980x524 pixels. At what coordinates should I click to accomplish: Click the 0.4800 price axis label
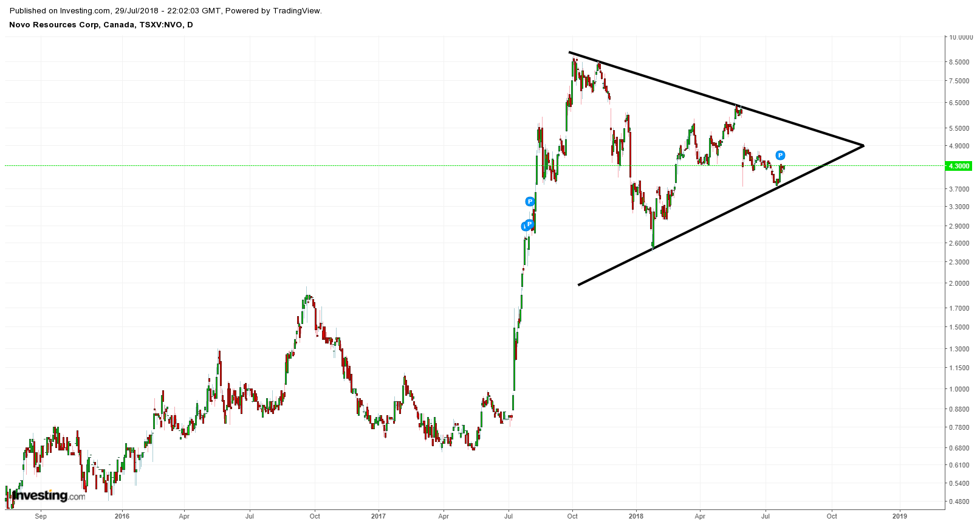point(959,502)
